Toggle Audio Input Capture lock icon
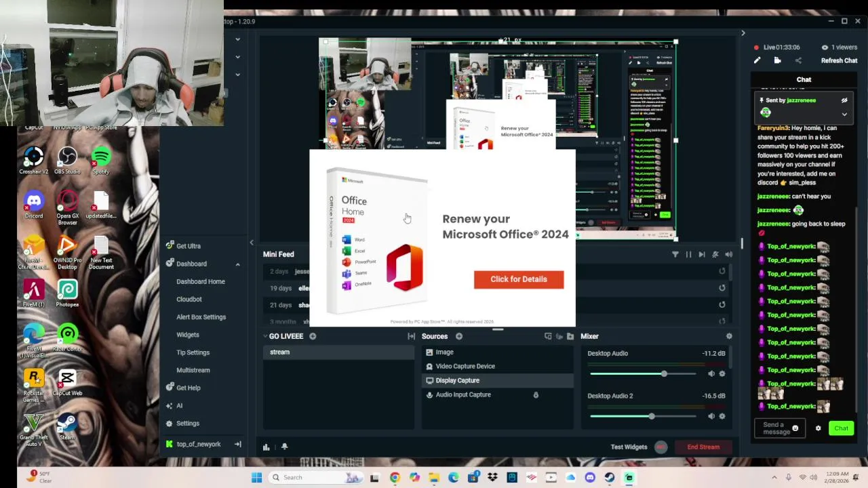This screenshot has width=868, height=488. (x=536, y=394)
